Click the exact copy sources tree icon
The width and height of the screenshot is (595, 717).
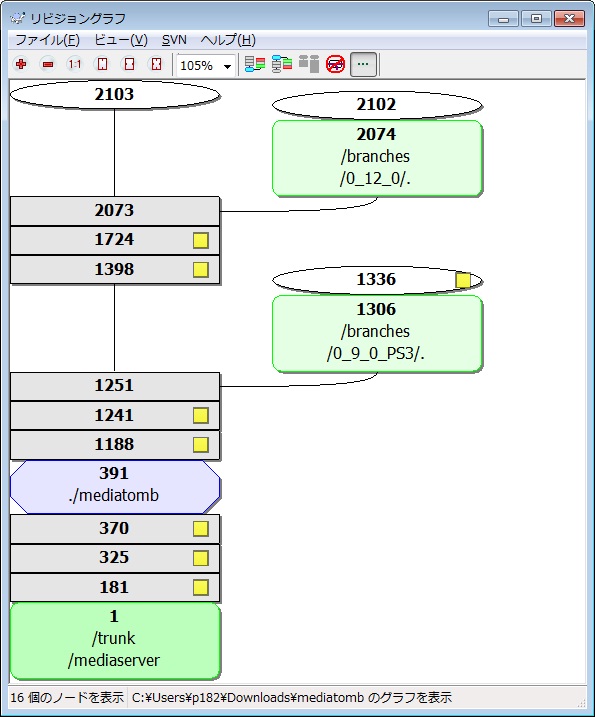[x=282, y=64]
